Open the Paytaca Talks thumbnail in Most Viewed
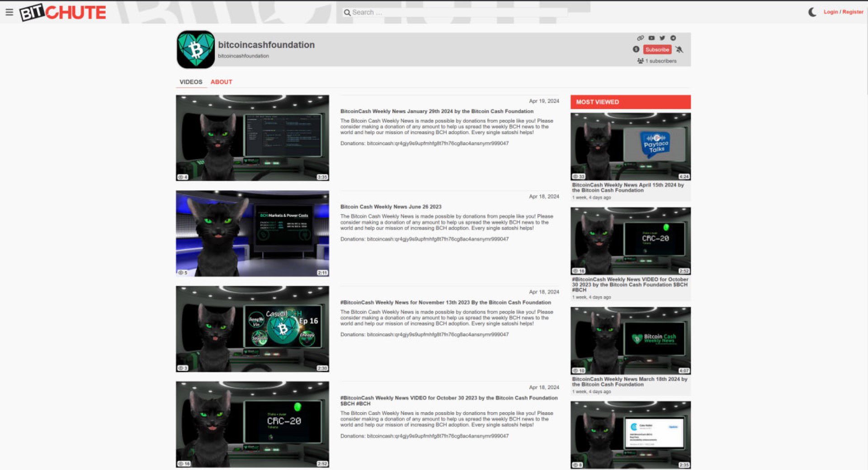This screenshot has width=868, height=470. [x=631, y=146]
